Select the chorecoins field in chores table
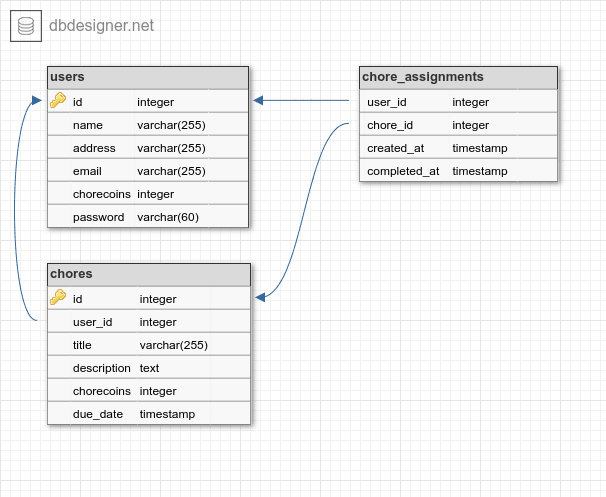Viewport: 606px width, 497px height. 149,391
